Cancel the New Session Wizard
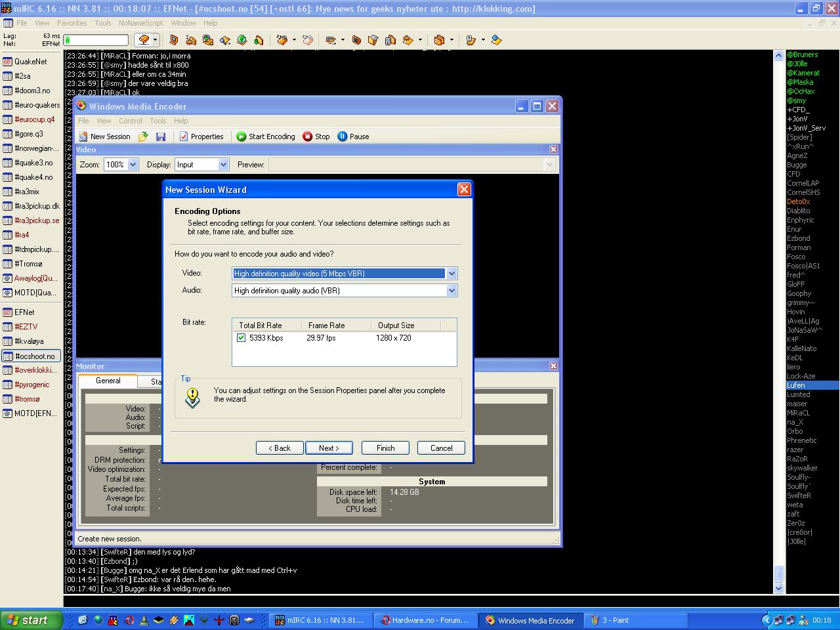The image size is (840, 630). pos(442,448)
